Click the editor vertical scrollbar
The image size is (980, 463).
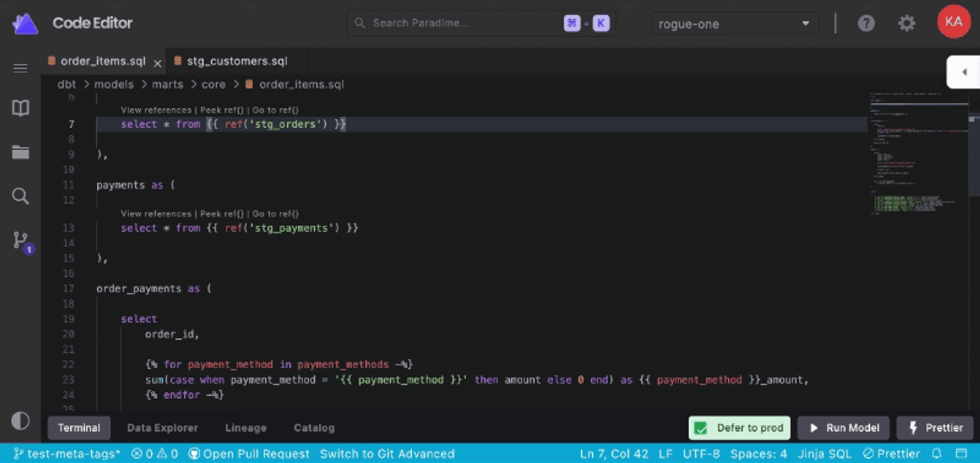click(x=973, y=153)
